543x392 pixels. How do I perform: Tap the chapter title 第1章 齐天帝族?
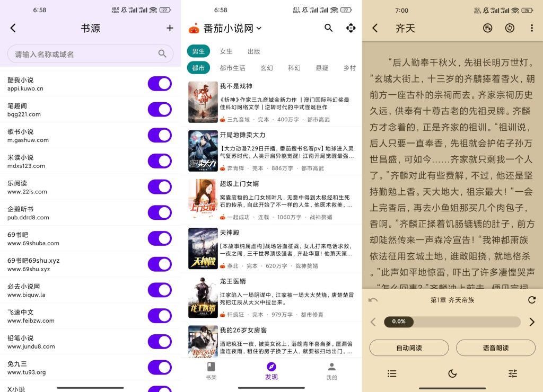click(x=452, y=300)
